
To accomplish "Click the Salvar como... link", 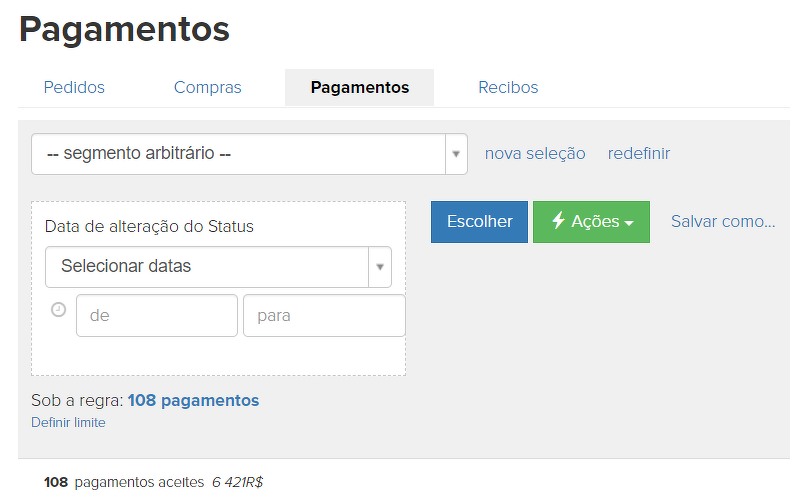I will pyautogui.click(x=723, y=221).
